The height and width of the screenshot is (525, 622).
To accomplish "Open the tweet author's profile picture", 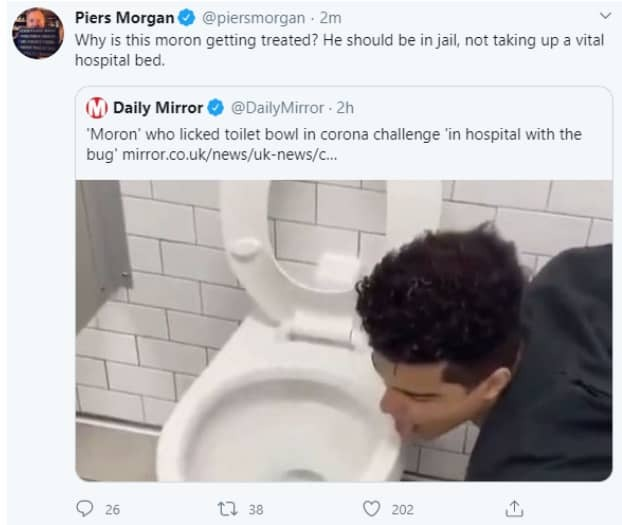I will (x=38, y=33).
